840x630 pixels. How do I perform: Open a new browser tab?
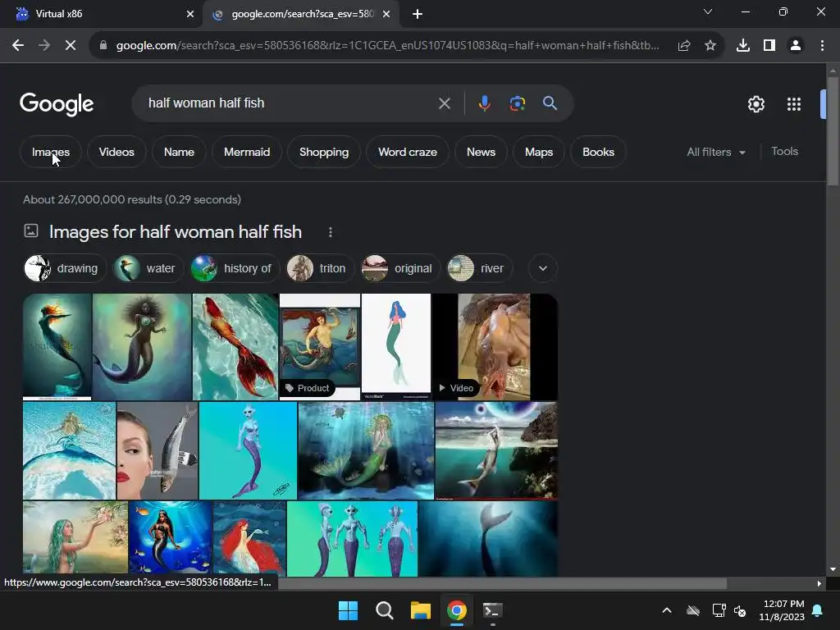[x=418, y=14]
